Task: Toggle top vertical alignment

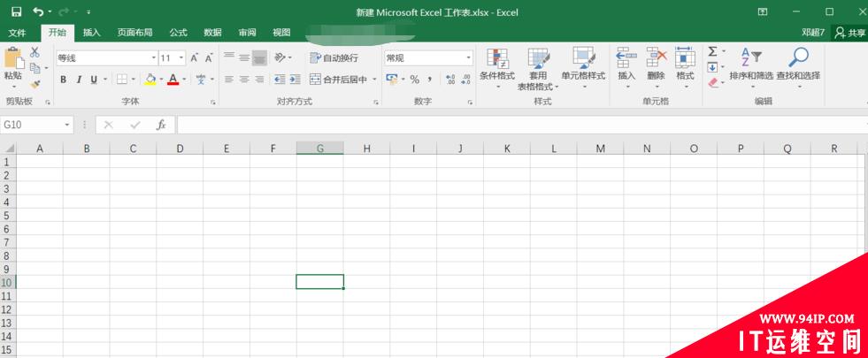Action: tap(228, 57)
